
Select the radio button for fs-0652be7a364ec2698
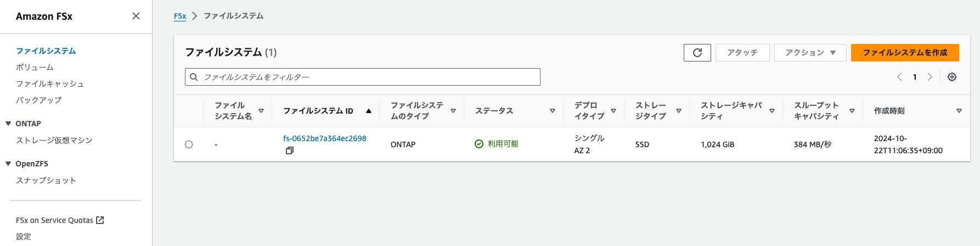(x=189, y=144)
